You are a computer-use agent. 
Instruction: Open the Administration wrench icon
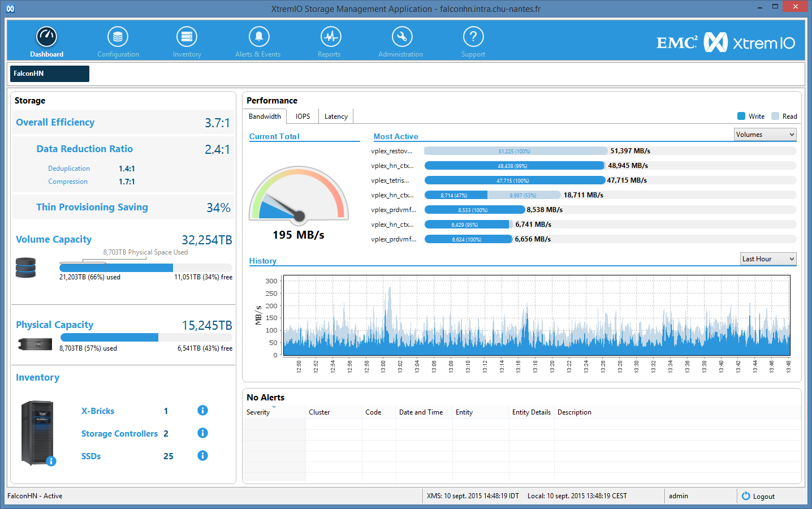[x=401, y=37]
